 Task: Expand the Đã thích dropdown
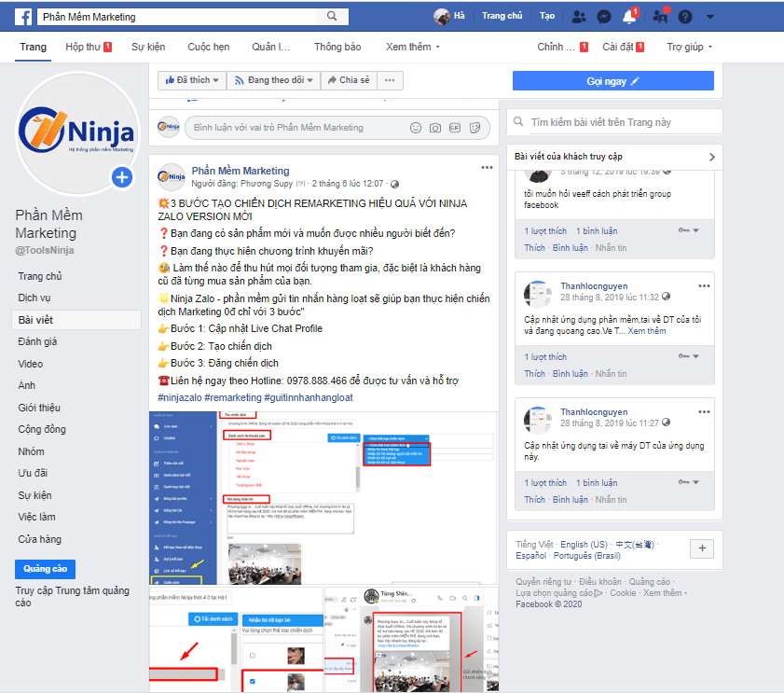click(x=192, y=80)
